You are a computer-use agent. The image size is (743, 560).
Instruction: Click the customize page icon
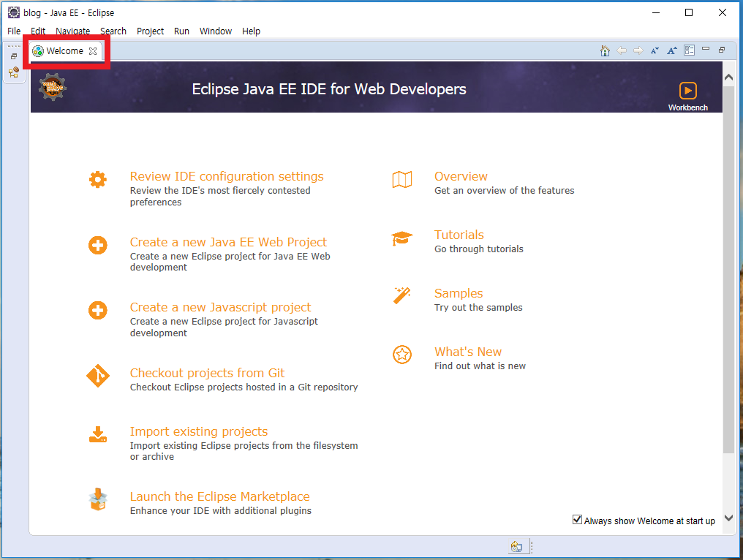690,50
